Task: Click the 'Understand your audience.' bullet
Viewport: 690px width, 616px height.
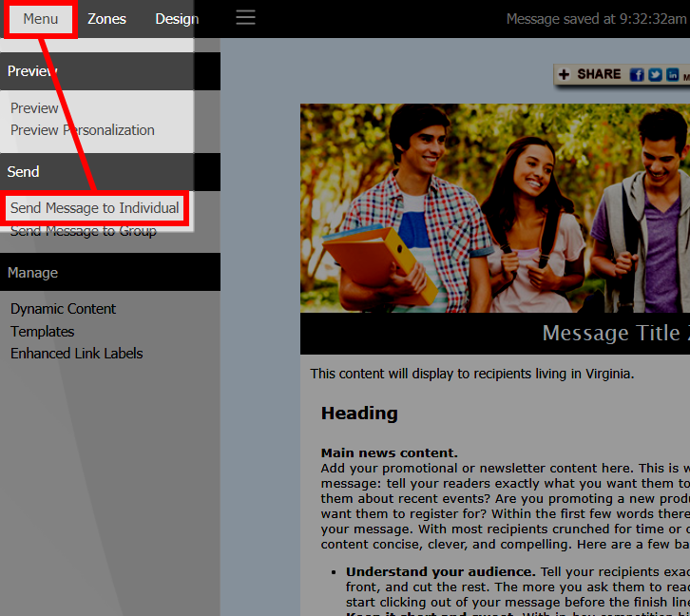Action: click(440, 571)
